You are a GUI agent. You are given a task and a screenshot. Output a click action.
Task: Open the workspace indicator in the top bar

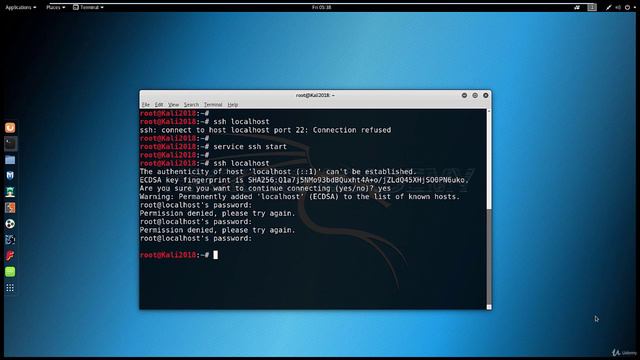(592, 7)
